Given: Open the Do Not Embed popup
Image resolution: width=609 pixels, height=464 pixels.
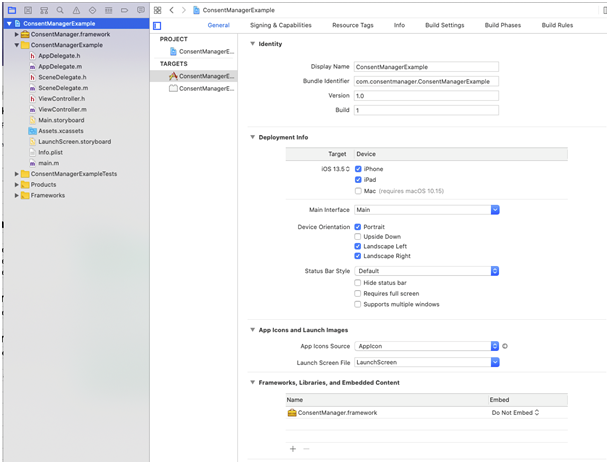Looking at the screenshot, I should (515, 413).
